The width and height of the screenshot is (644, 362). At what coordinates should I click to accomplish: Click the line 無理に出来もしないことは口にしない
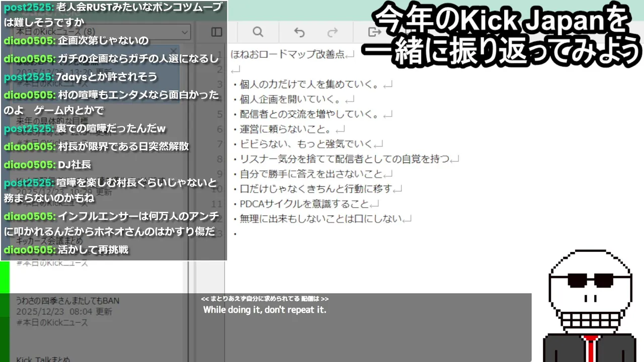321,219
